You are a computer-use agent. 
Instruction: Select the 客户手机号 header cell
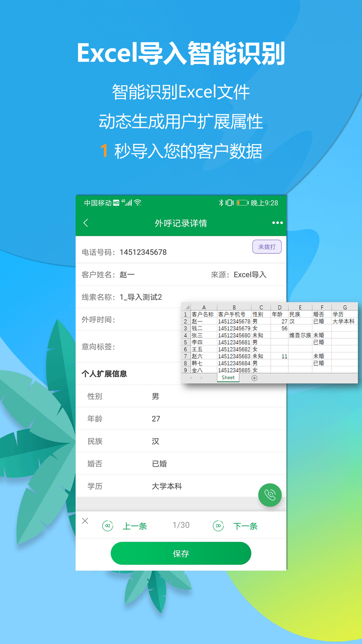234,314
